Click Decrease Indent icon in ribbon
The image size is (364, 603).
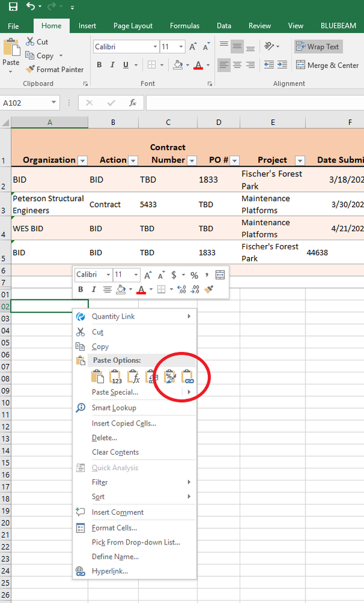click(269, 65)
